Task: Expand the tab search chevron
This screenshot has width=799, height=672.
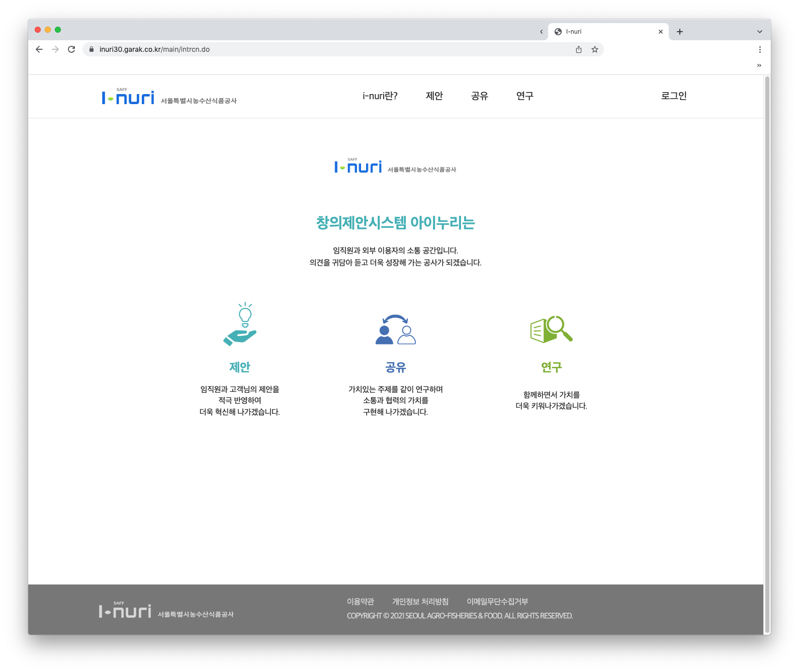Action: coord(760,32)
